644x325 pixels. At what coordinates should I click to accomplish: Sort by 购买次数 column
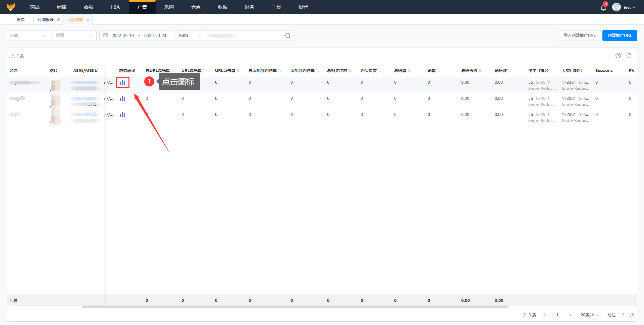click(379, 71)
